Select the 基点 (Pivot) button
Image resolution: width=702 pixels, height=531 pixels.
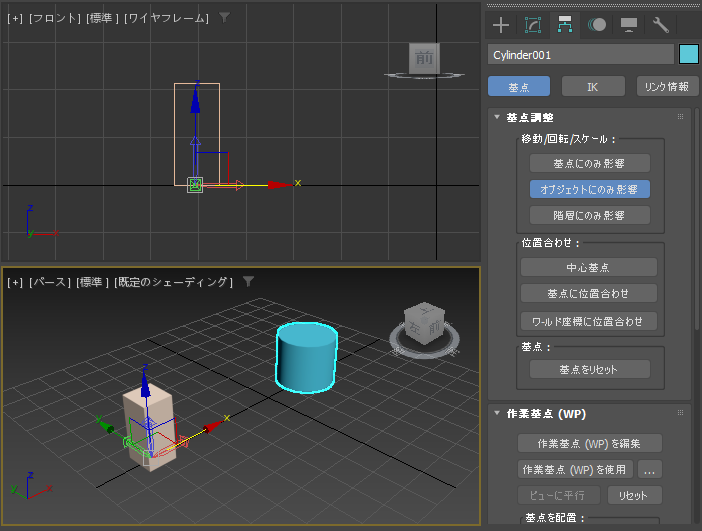coord(519,86)
